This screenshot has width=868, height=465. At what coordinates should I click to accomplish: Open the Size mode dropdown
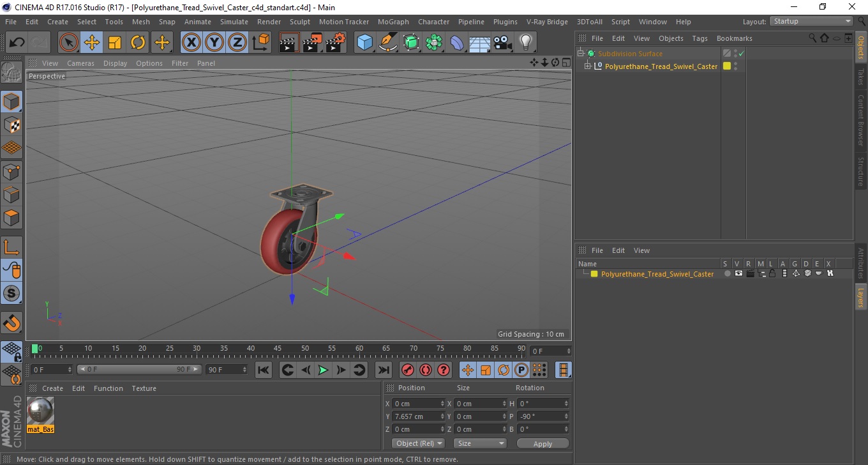480,443
